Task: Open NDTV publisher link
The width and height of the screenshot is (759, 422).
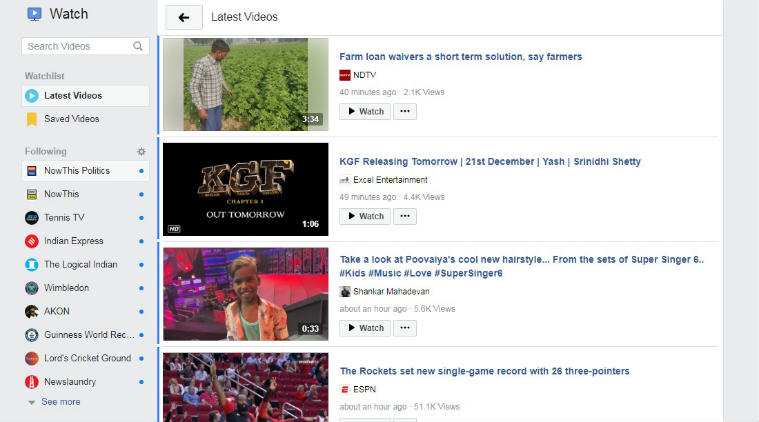Action: pos(364,75)
